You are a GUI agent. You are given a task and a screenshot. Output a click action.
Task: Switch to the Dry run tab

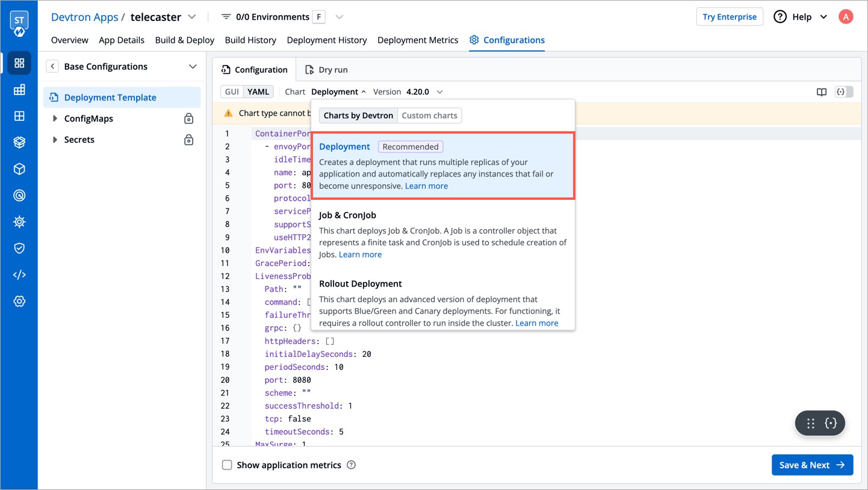point(326,70)
